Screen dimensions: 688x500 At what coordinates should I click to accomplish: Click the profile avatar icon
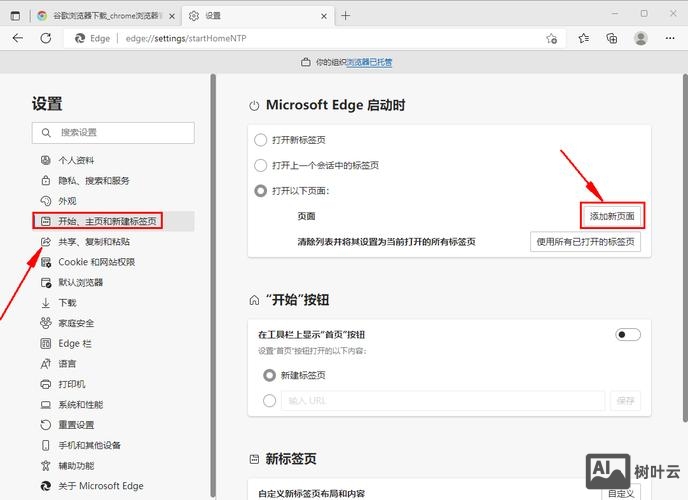coord(640,38)
